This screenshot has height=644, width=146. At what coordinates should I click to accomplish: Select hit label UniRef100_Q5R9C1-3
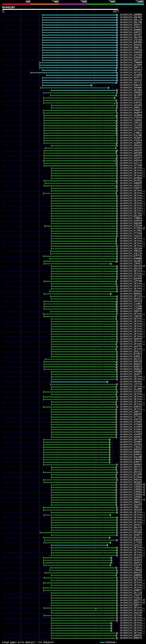click(132, 500)
